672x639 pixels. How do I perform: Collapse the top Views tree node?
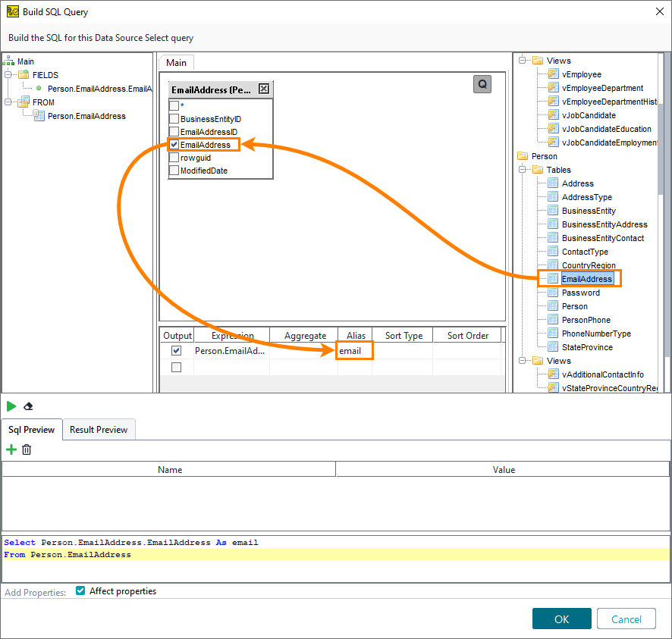[x=521, y=60]
